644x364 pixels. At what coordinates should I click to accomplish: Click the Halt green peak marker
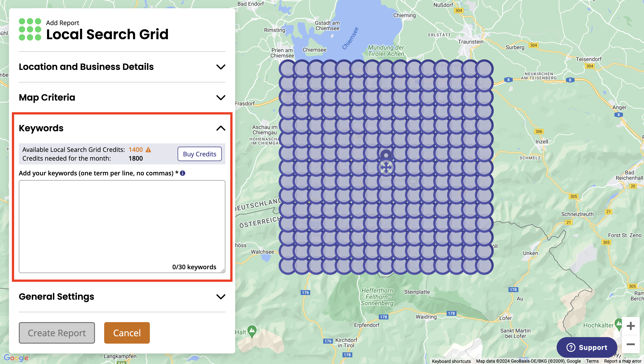click(252, 330)
